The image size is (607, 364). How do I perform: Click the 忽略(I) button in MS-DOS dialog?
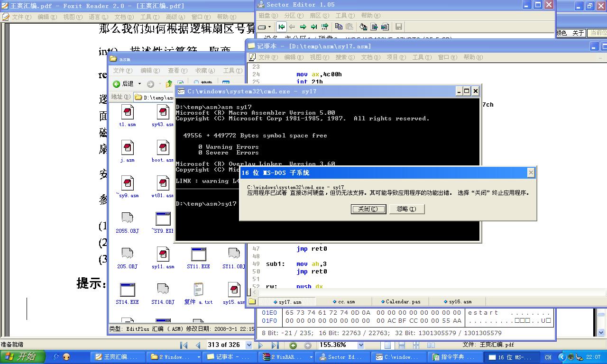coord(406,209)
